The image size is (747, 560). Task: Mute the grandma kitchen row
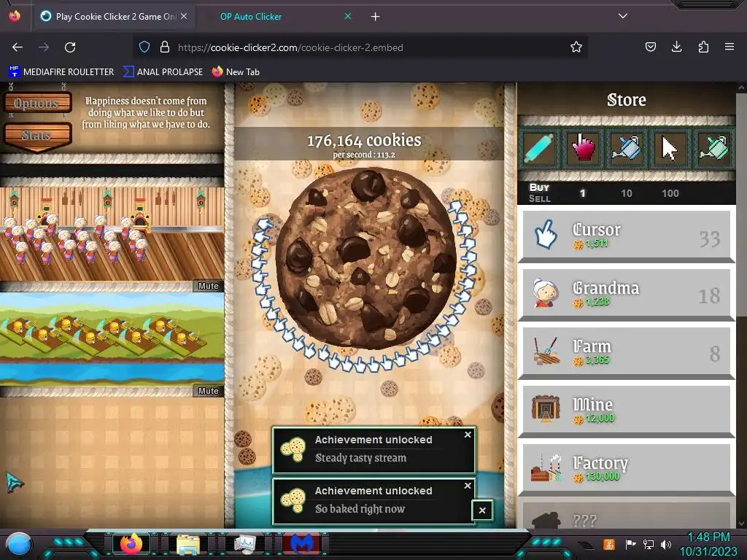(x=208, y=286)
